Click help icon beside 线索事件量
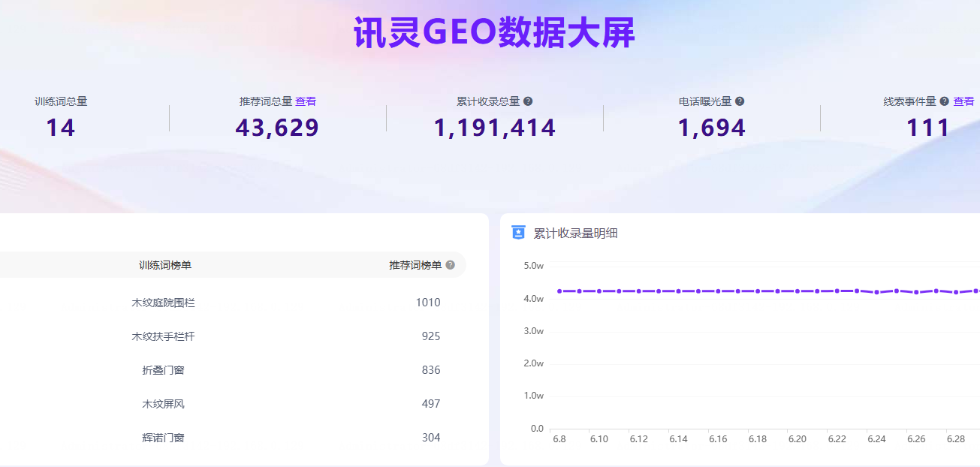This screenshot has height=467, width=980. coord(945,101)
